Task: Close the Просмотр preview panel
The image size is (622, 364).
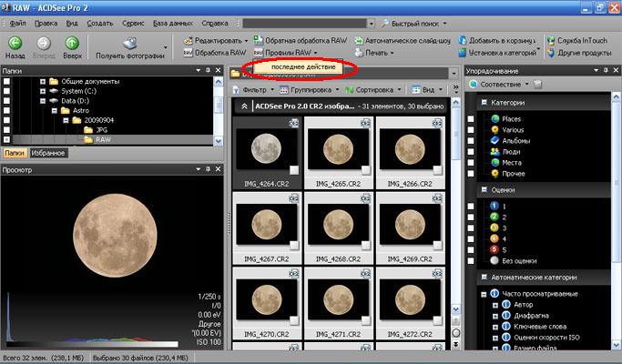Action: coord(218,169)
